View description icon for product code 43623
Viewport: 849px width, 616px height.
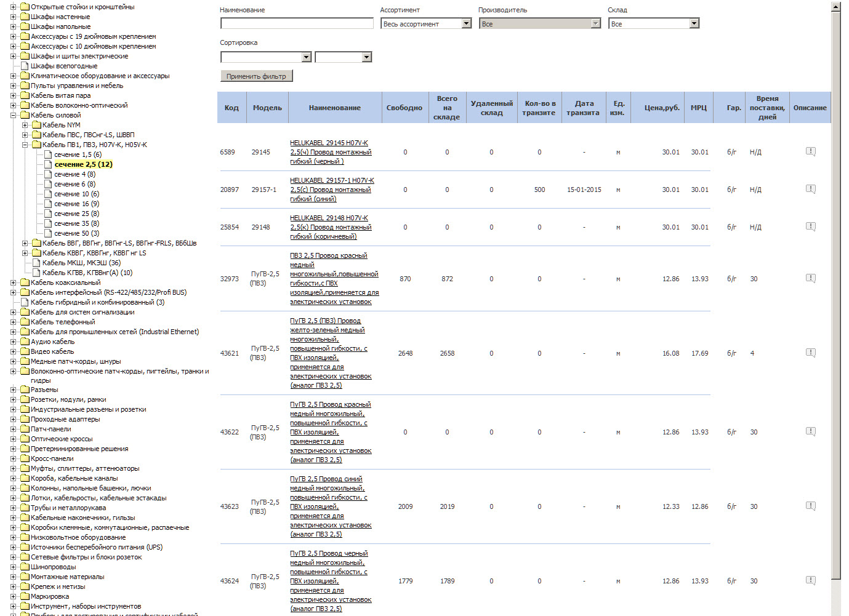[x=810, y=506]
